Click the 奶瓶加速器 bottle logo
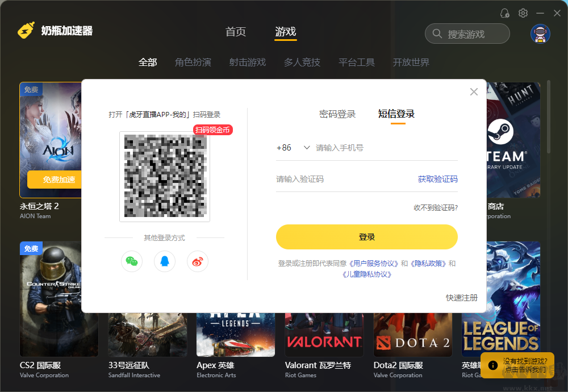Image resolution: width=568 pixels, height=392 pixels. pyautogui.click(x=26, y=31)
